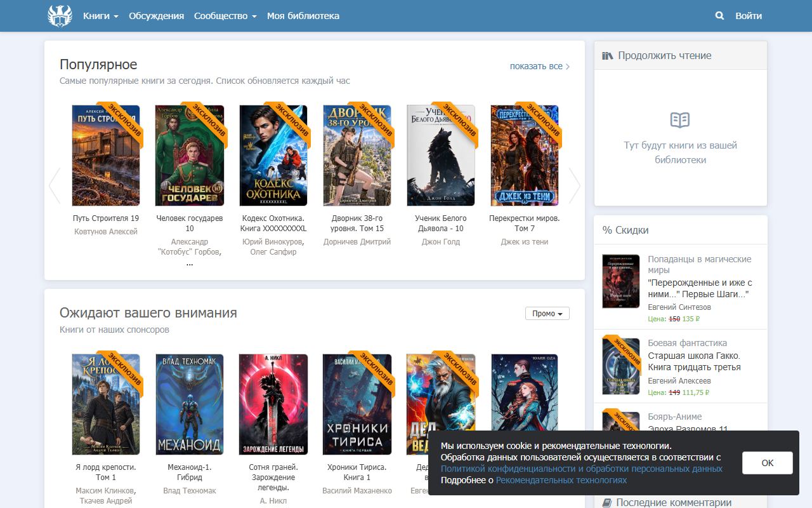Click author Евгений Синтезов

679,307
